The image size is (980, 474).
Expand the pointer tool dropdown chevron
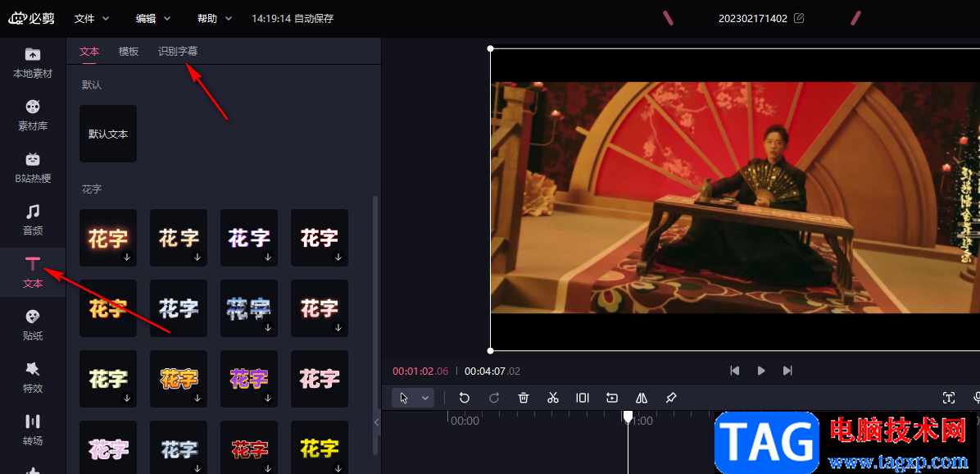click(x=425, y=398)
